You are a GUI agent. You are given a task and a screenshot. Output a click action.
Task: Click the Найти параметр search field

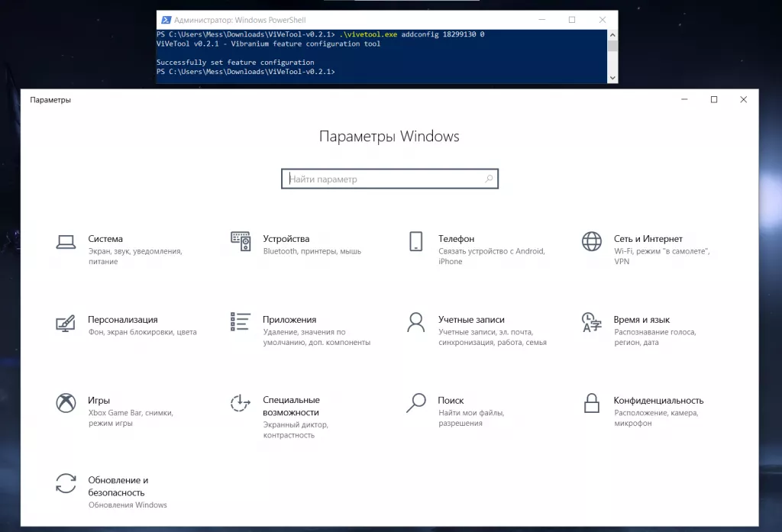[x=382, y=179]
